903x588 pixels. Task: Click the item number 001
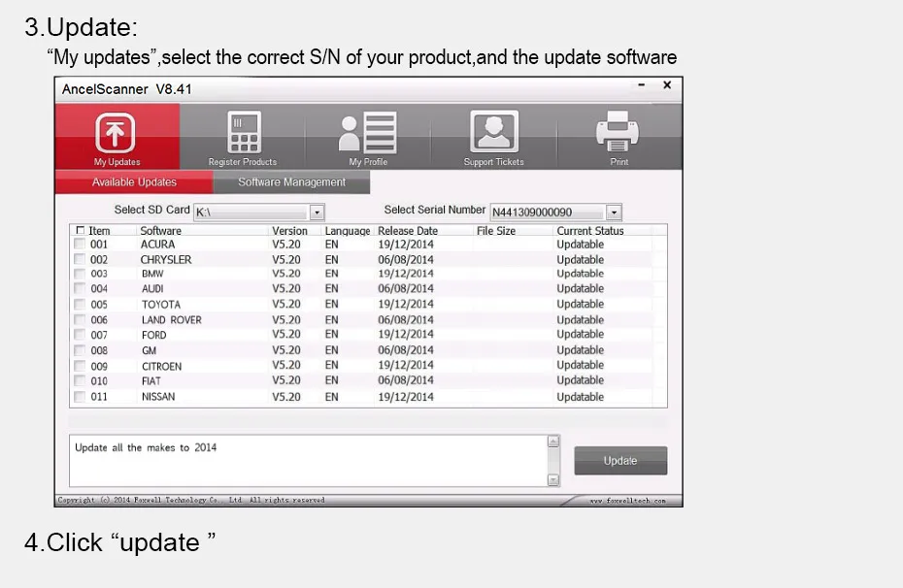(x=99, y=244)
